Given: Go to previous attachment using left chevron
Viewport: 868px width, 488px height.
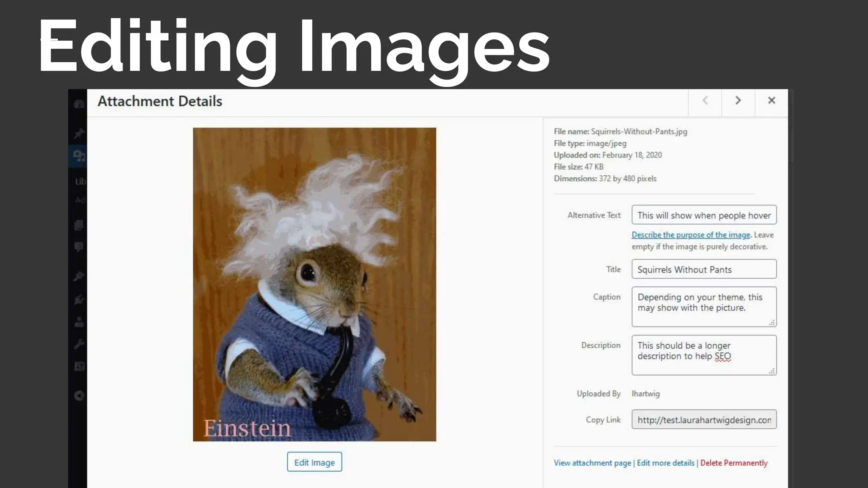Looking at the screenshot, I should [x=705, y=101].
